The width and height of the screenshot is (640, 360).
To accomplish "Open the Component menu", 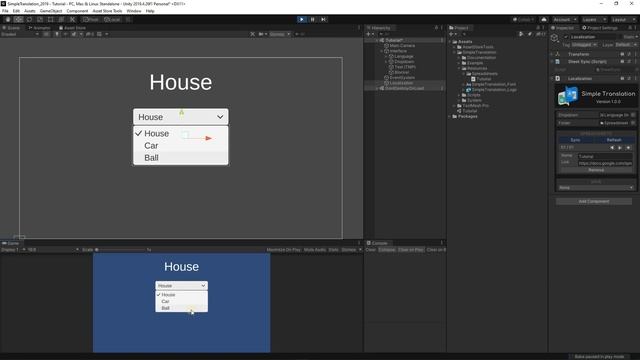I will tap(77, 11).
